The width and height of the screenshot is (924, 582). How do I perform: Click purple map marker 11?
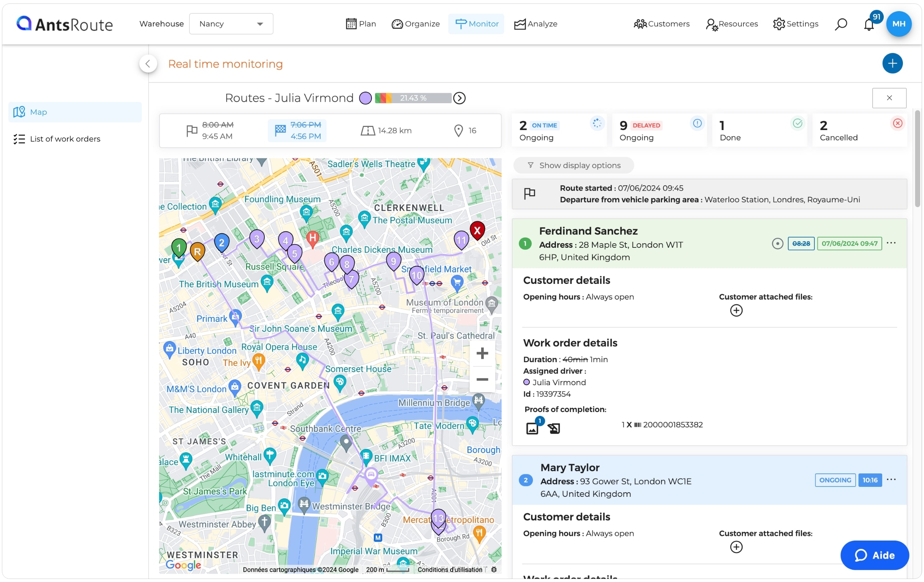(x=461, y=241)
